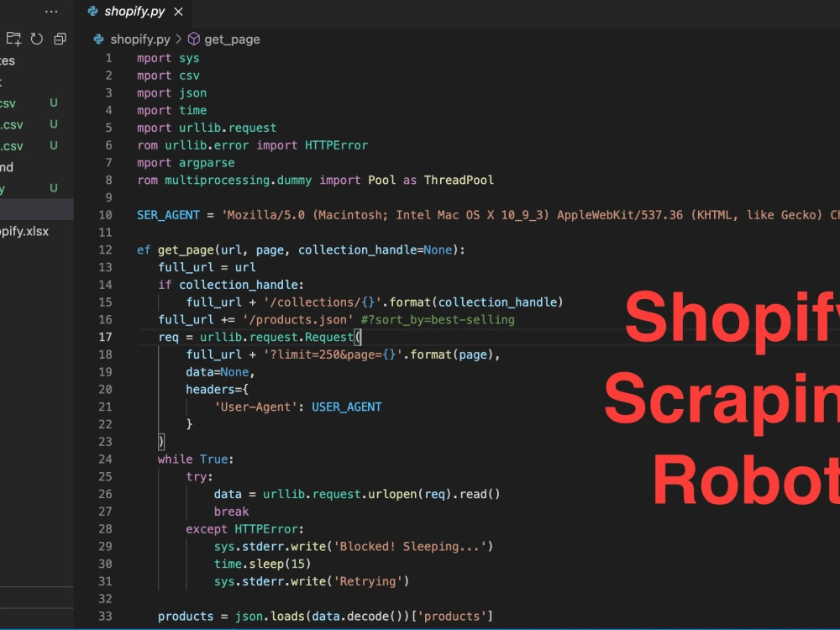Click '/collections/{}' string on line 15
Image resolution: width=840 pixels, height=630 pixels.
[323, 302]
